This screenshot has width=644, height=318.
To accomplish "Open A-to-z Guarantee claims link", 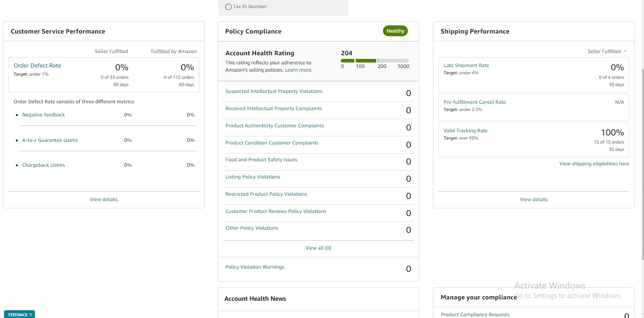I will (50, 140).
